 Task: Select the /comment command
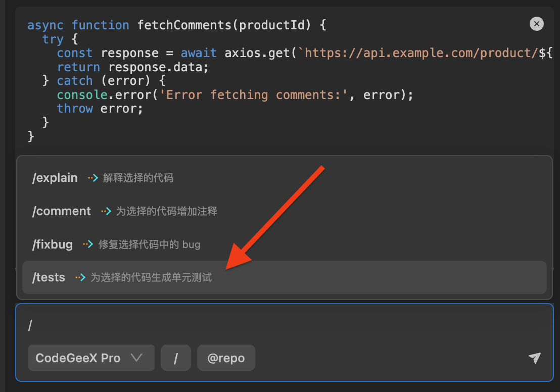62,211
